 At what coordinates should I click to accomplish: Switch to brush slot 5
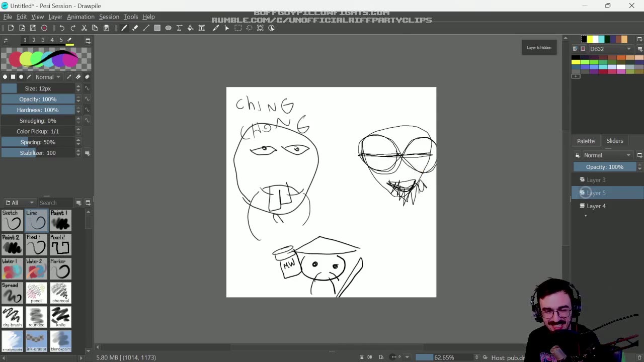[61, 40]
